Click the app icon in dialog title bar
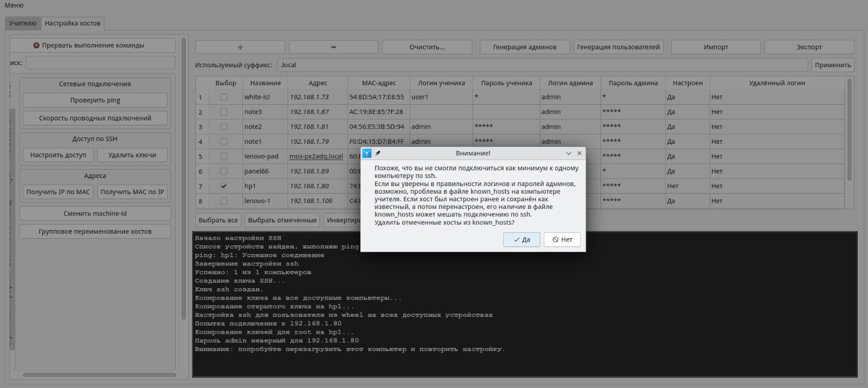The height and width of the screenshot is (388, 868). pyautogui.click(x=367, y=154)
